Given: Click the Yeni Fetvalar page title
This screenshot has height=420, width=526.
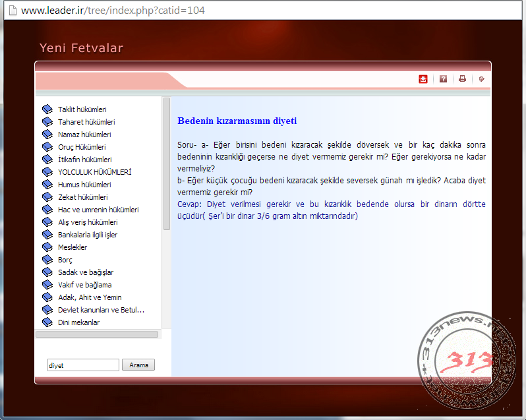Looking at the screenshot, I should (82, 48).
